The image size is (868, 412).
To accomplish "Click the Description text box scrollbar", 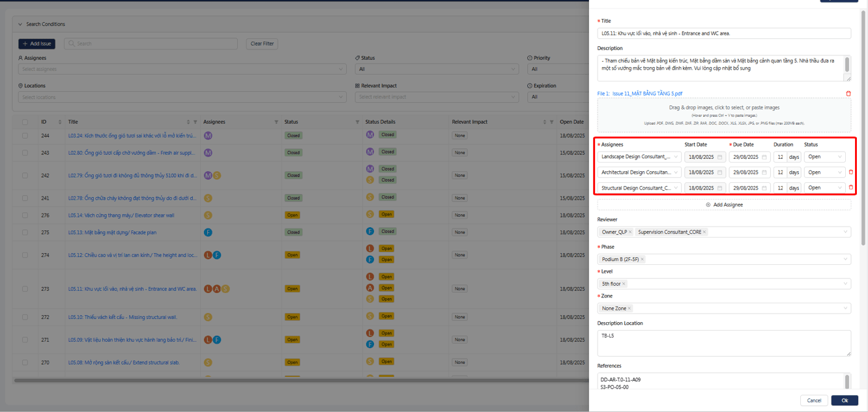I will click(x=847, y=65).
